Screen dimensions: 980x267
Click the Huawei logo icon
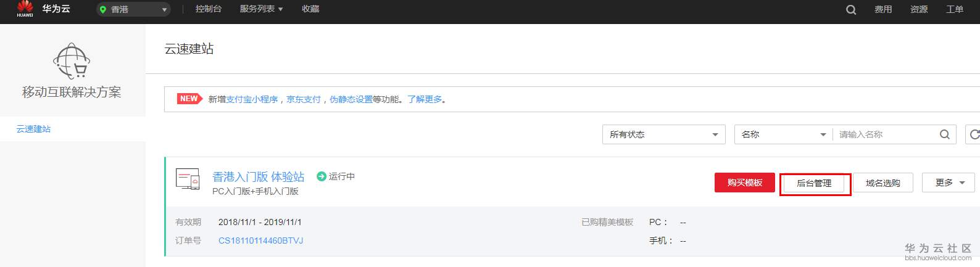point(25,9)
